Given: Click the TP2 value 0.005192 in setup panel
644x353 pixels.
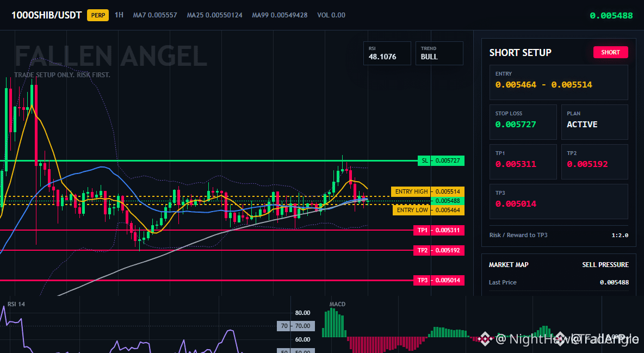Looking at the screenshot, I should click(587, 164).
